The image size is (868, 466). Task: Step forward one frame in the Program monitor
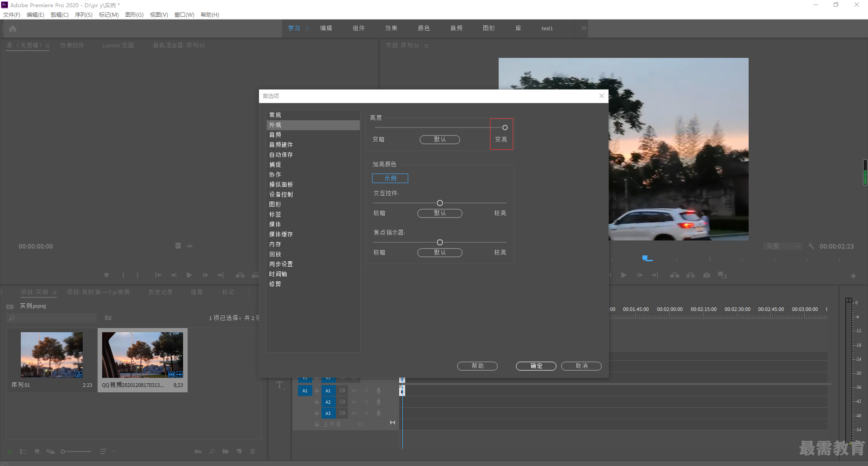640,275
